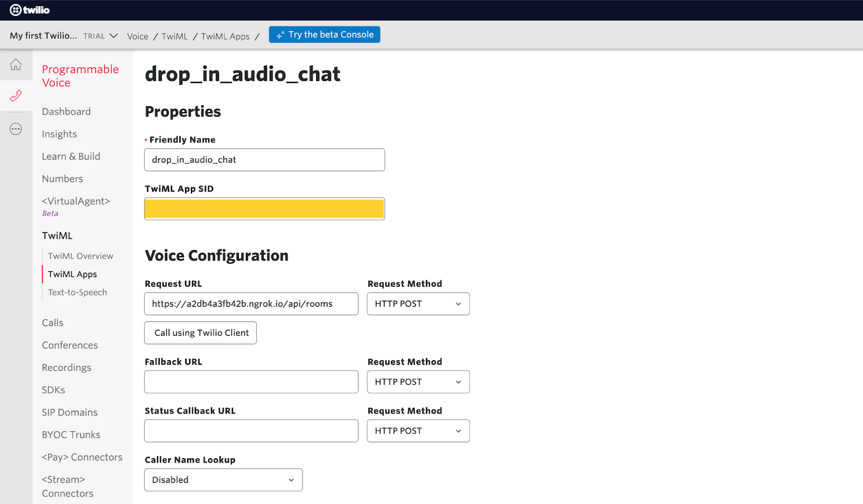Expand the project switcher chevron
This screenshot has height=504, width=863.
click(x=114, y=36)
